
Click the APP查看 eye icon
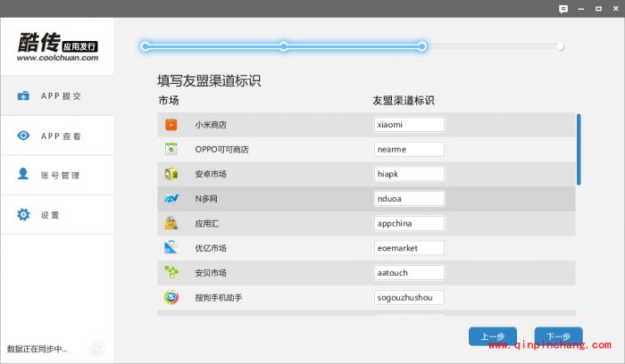click(23, 136)
